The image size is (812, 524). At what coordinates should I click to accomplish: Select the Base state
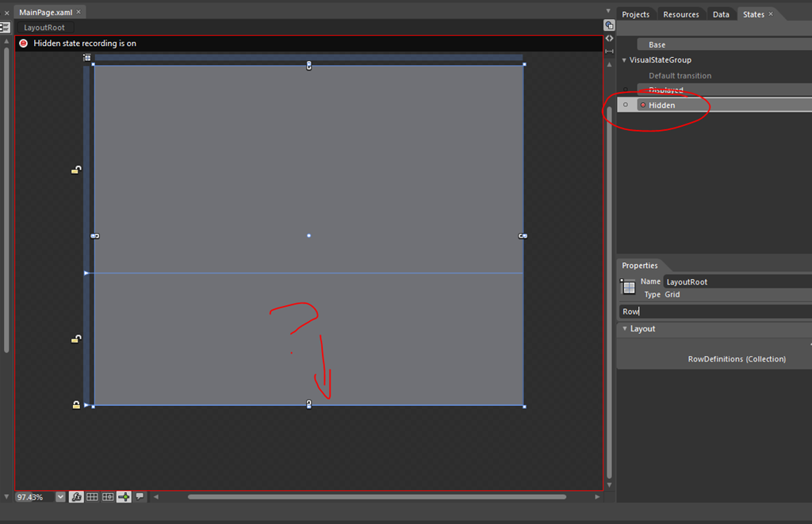click(725, 44)
